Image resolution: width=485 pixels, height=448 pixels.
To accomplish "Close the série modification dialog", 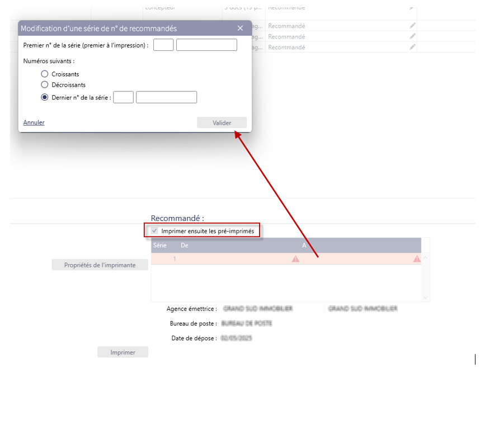I will [x=241, y=29].
